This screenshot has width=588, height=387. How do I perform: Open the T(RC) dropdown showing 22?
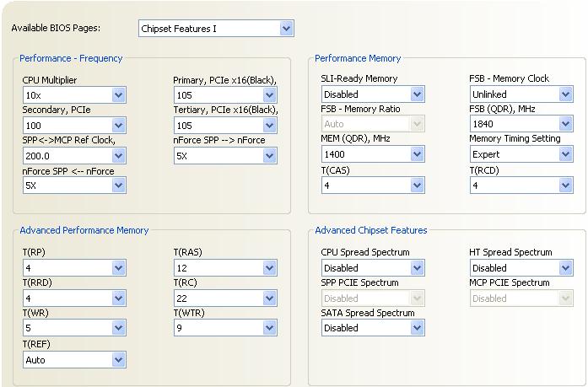pyautogui.click(x=225, y=298)
